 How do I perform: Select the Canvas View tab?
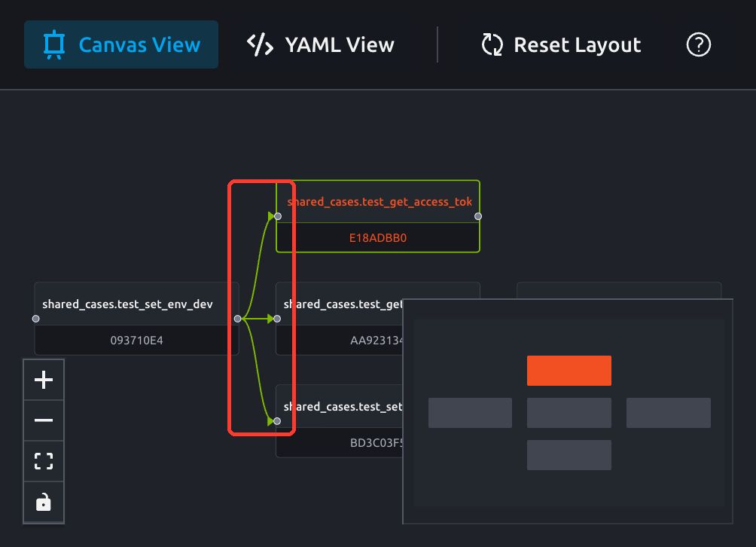[x=121, y=44]
